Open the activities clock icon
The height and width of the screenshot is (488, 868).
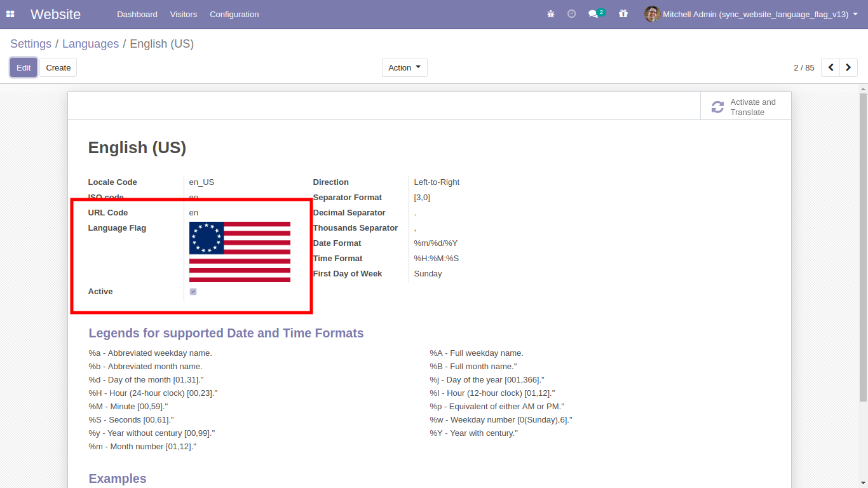(571, 14)
